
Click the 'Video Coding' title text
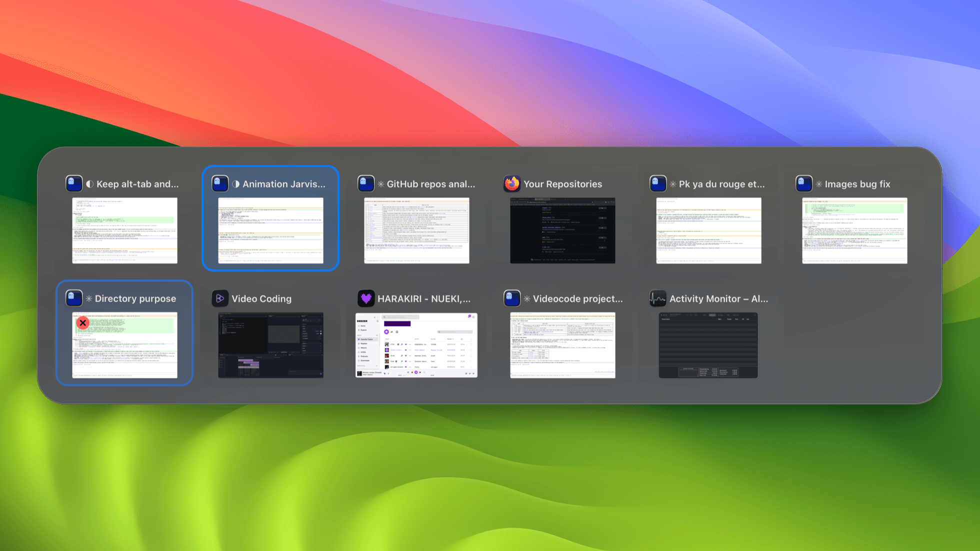[261, 298]
